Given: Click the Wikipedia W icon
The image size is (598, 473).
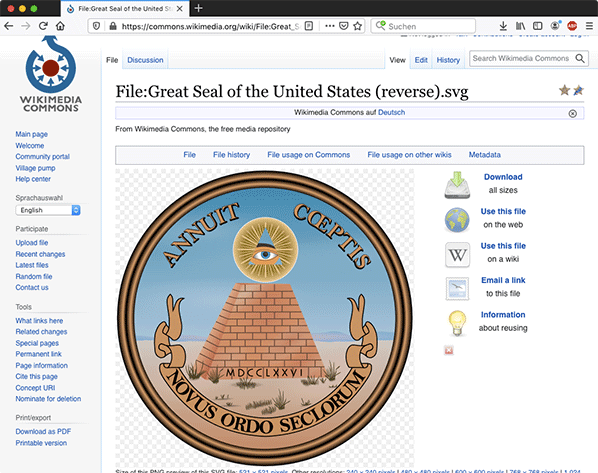Looking at the screenshot, I should pos(457,254).
